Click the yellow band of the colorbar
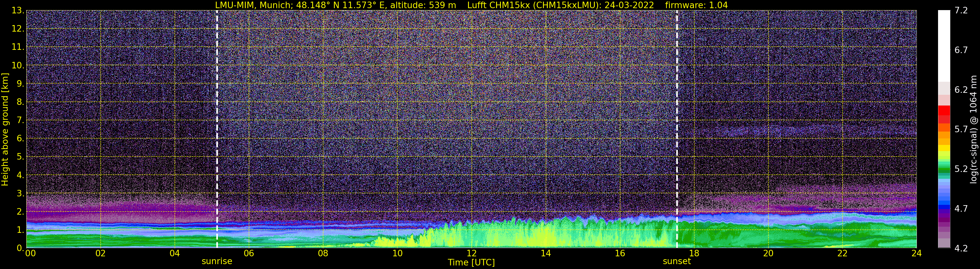Viewport: 980px width, 269px height. tap(944, 148)
